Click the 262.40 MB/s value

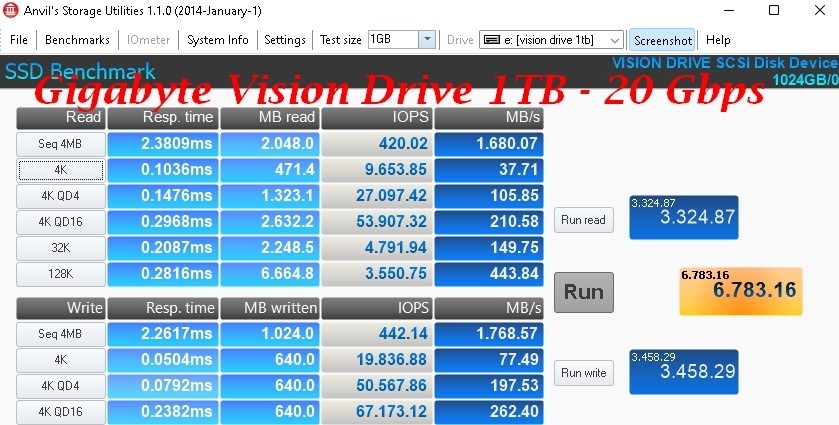click(x=489, y=412)
